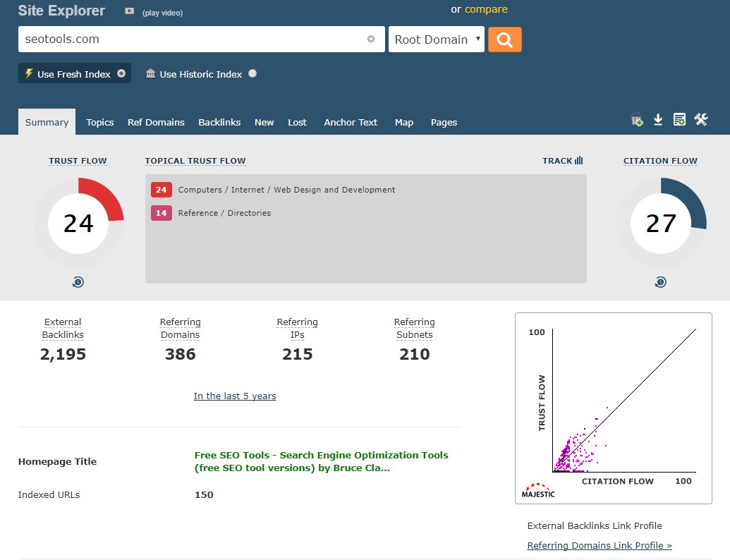
Task: Click the download data arrow icon
Action: 658,121
